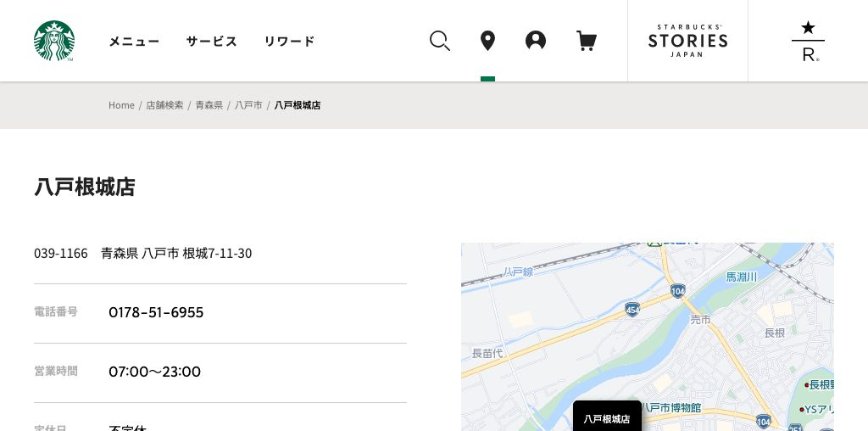This screenshot has width=868, height=431.
Task: Click route 104 shield near 売市
Action: pos(677,291)
